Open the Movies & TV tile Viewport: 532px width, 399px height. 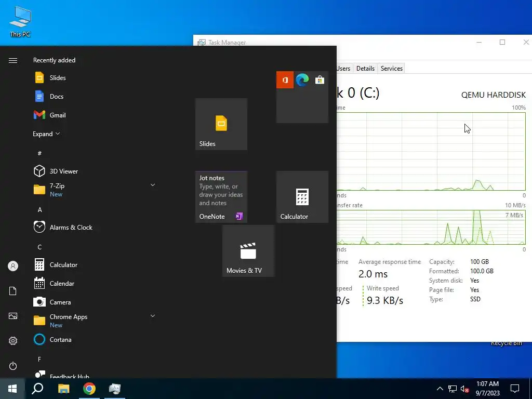[248, 251]
